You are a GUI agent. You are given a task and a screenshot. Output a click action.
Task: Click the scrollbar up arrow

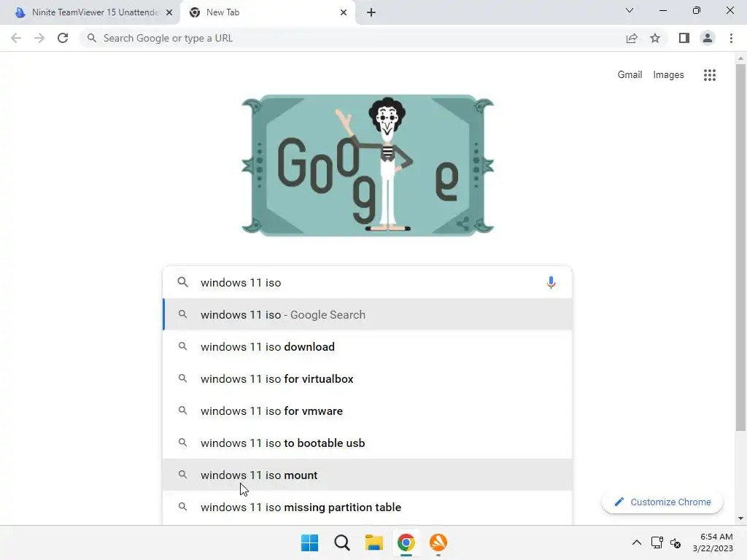tap(740, 58)
